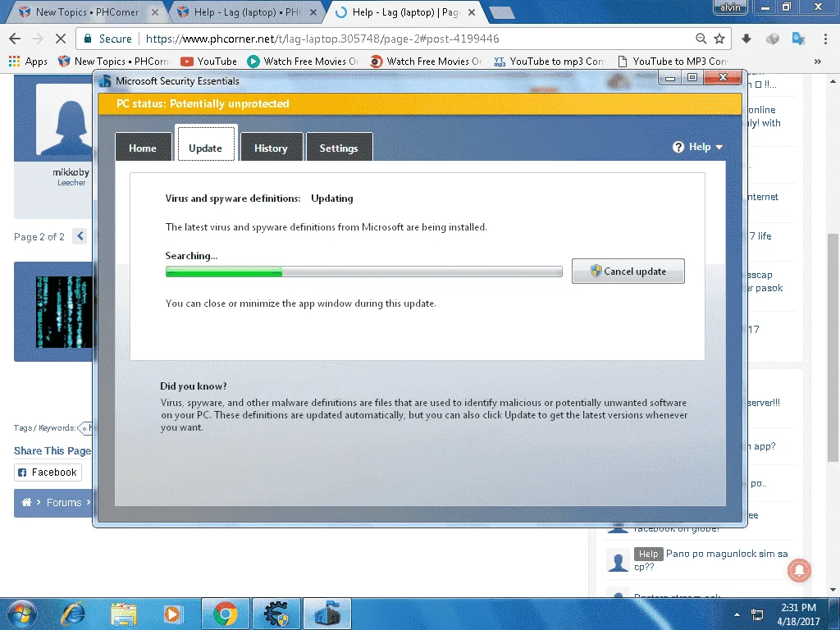Expand the Help dropdown arrow
Image resolution: width=840 pixels, height=630 pixels.
pos(719,148)
